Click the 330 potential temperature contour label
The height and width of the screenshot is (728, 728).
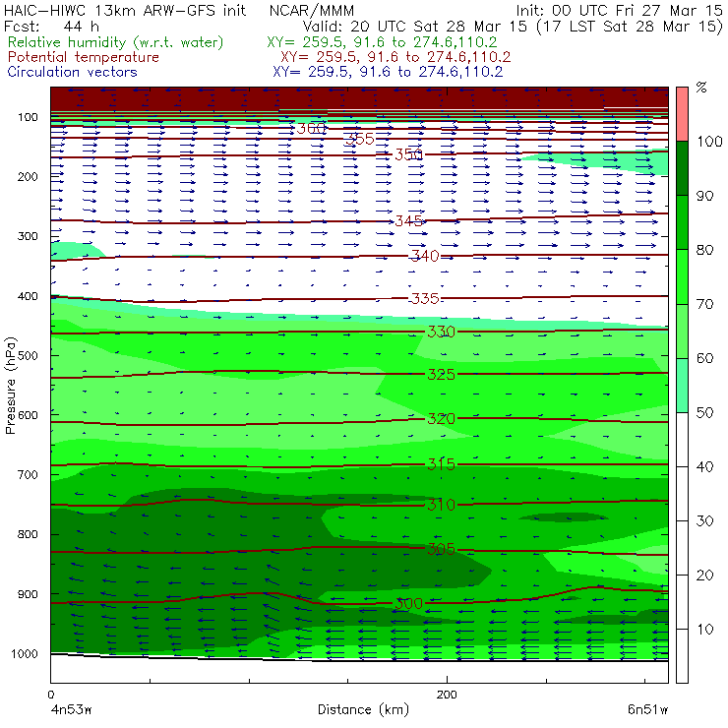[x=441, y=332]
